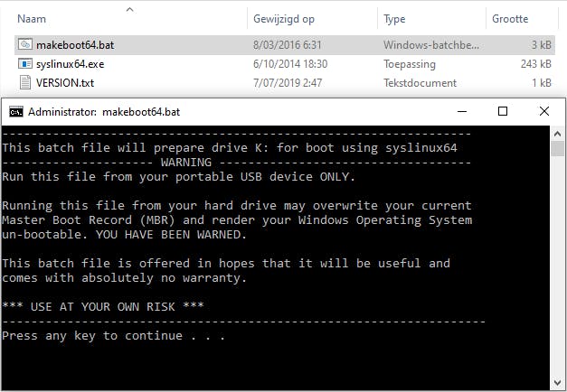Image resolution: width=567 pixels, height=392 pixels.
Task: Click the VERSION.txt text document icon
Action: pos(25,83)
